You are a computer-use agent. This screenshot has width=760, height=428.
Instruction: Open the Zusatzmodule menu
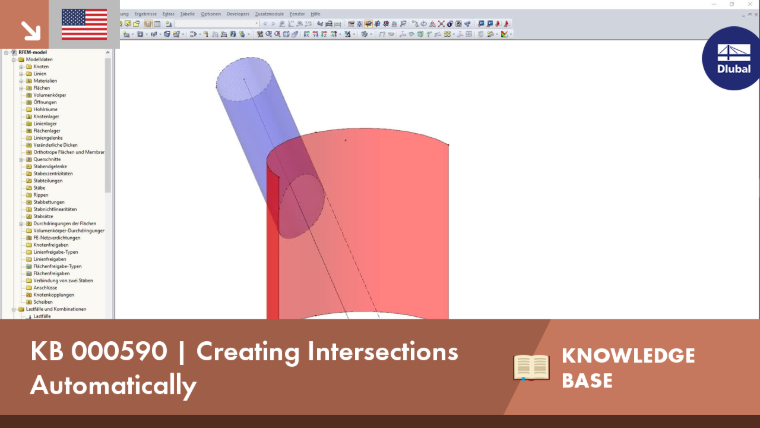(269, 14)
